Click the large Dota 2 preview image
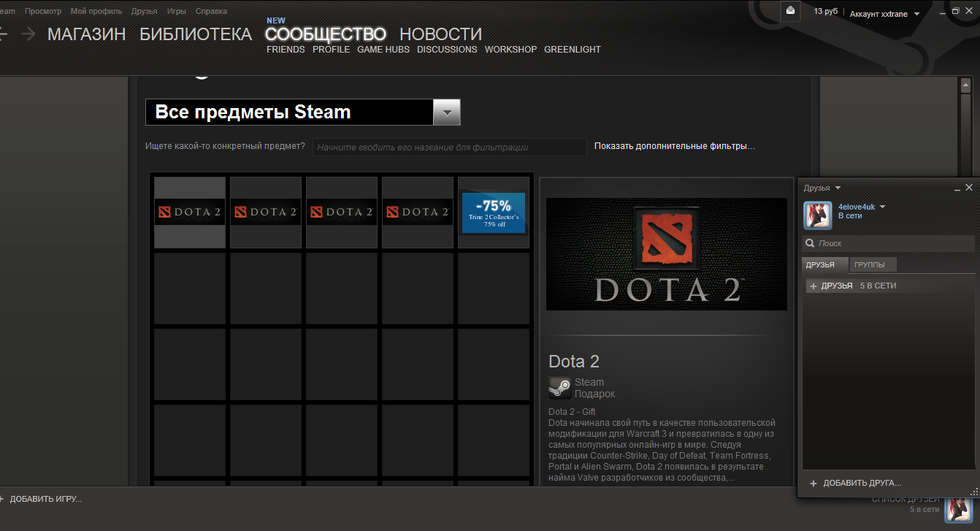The width and height of the screenshot is (980, 531). [x=667, y=254]
